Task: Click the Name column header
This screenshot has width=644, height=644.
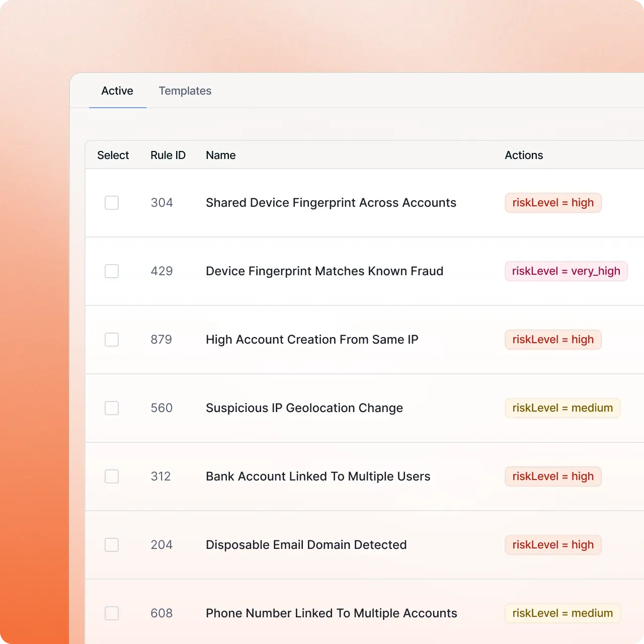Action: [220, 155]
